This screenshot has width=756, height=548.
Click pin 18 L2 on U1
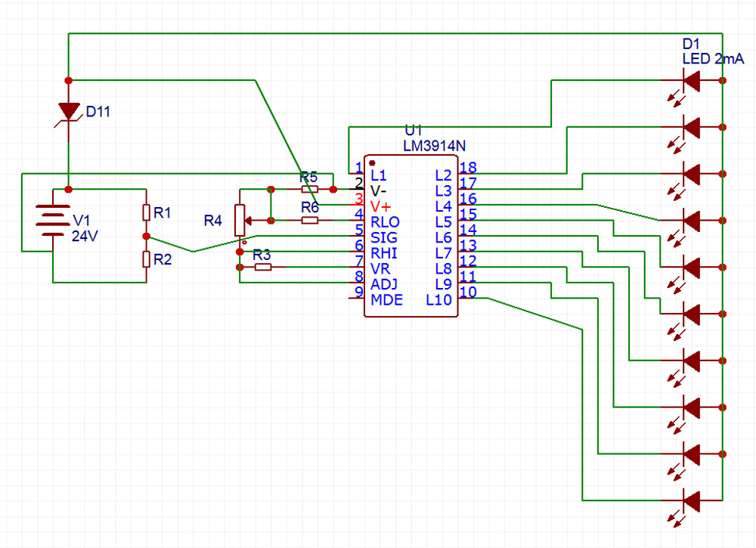point(466,174)
